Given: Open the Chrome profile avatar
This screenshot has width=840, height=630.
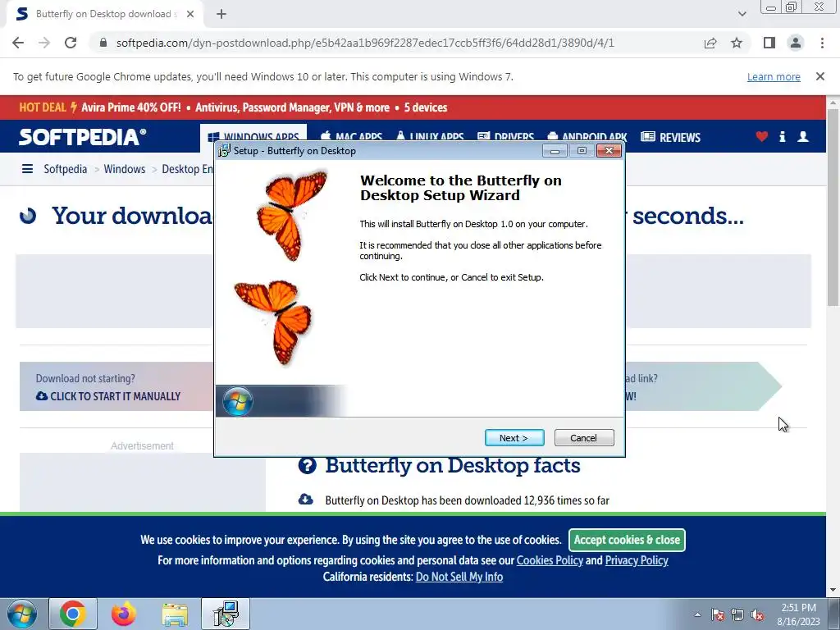Looking at the screenshot, I should [x=796, y=43].
